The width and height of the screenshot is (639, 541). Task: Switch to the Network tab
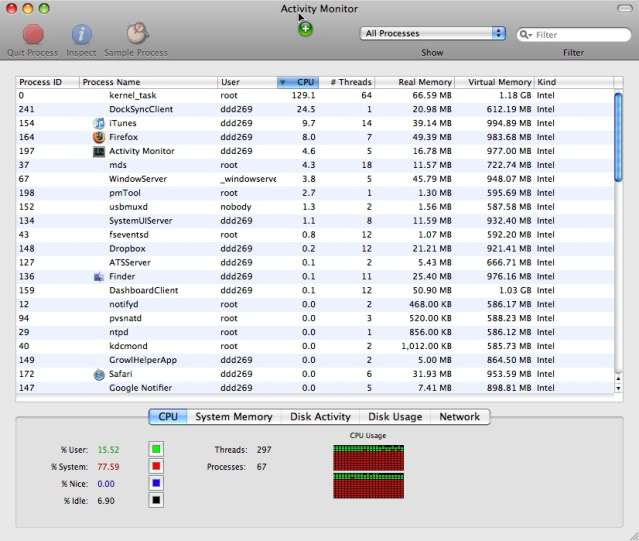click(460, 417)
